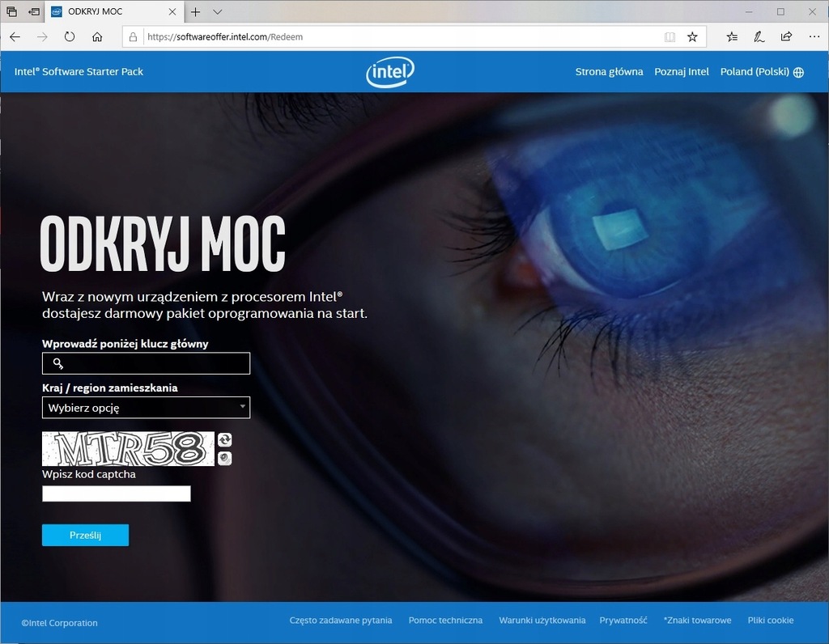Open Pliki cookie footer link
The width and height of the screenshot is (829, 644).
771,621
